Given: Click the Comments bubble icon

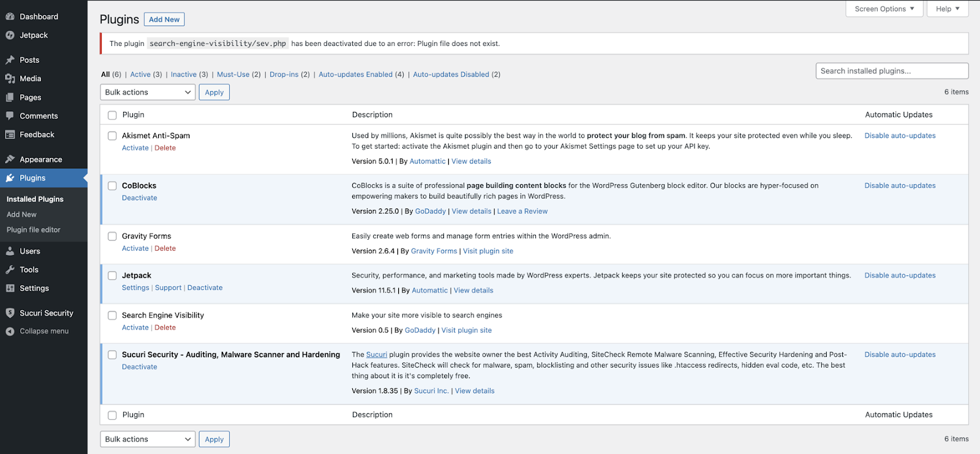Looking at the screenshot, I should [10, 116].
